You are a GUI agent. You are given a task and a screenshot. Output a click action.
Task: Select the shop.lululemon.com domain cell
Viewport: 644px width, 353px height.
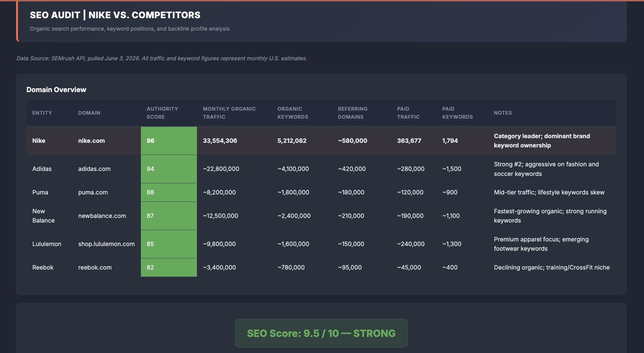[106, 244]
